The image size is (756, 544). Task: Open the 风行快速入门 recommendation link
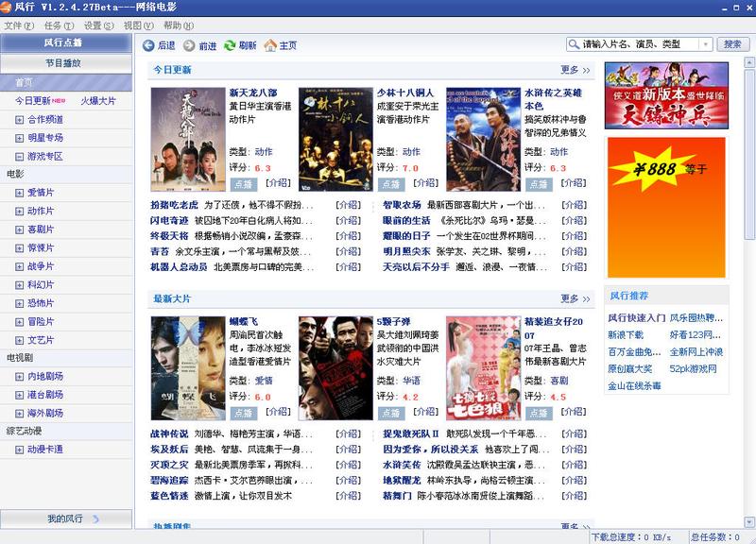click(x=636, y=318)
